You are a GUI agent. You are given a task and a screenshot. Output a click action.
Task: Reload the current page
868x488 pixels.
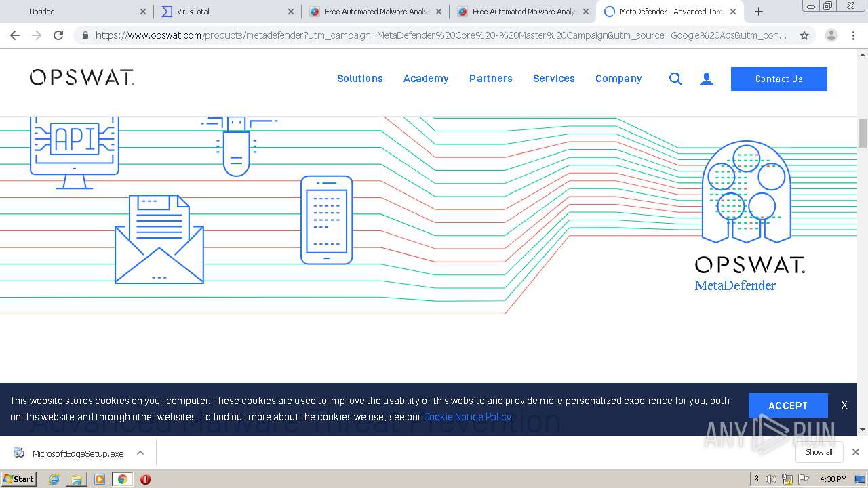[58, 35]
